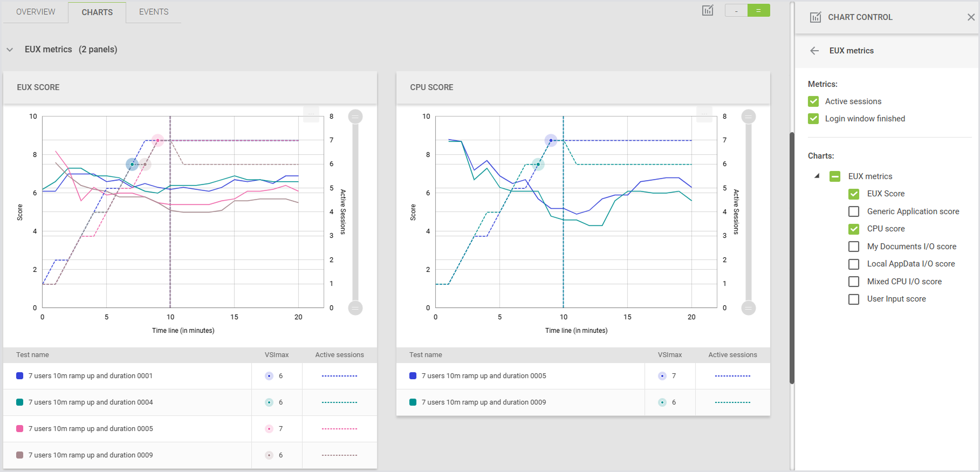Select green two-column layout button

pyautogui.click(x=758, y=10)
